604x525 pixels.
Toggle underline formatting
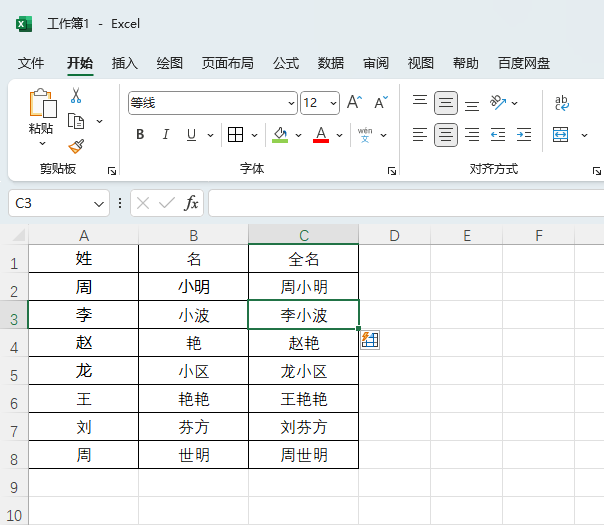191,135
